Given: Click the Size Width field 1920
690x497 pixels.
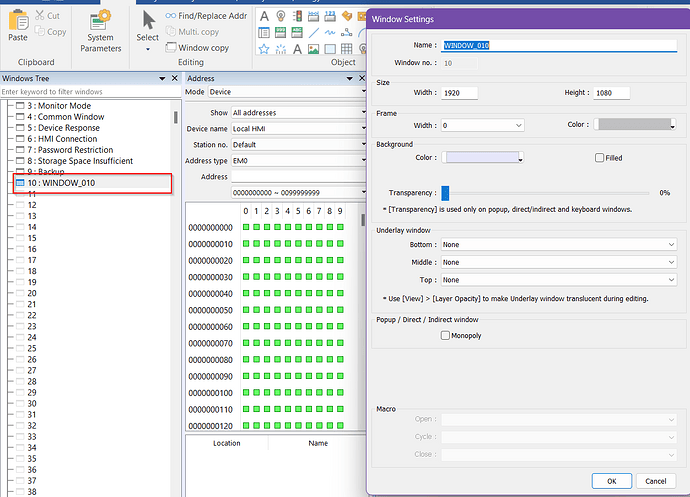Looking at the screenshot, I should tap(459, 93).
